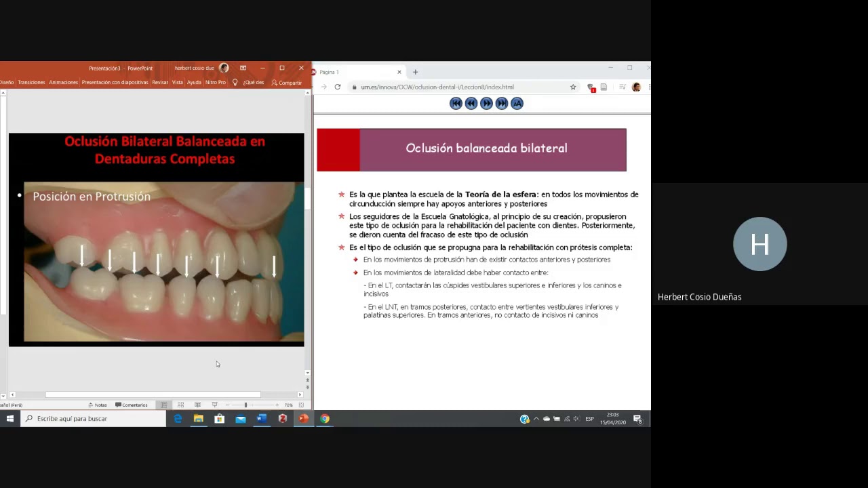Open a new Chrome tab with plus
Image resolution: width=868 pixels, height=488 pixels.
415,72
